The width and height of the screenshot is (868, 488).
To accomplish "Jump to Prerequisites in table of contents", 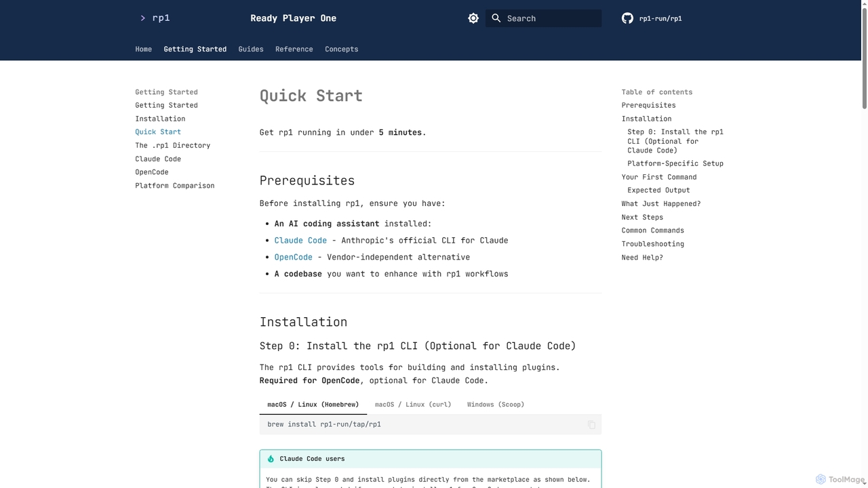I will [x=649, y=105].
